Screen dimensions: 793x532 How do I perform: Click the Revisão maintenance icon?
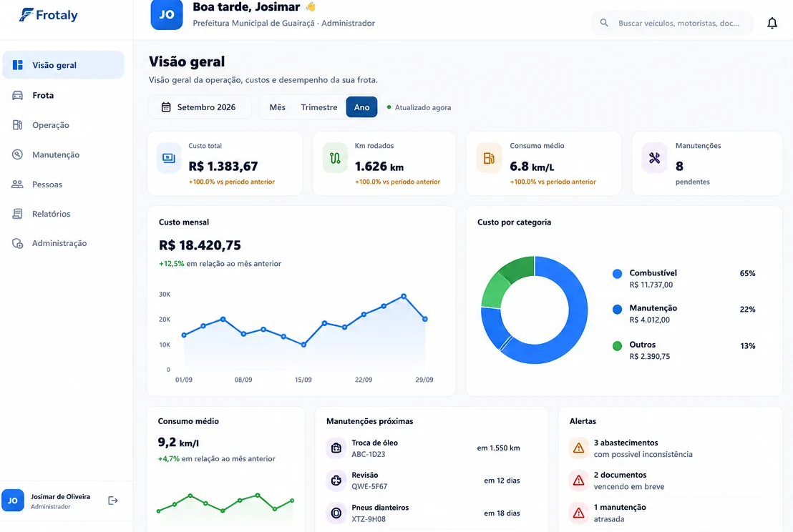[336, 481]
